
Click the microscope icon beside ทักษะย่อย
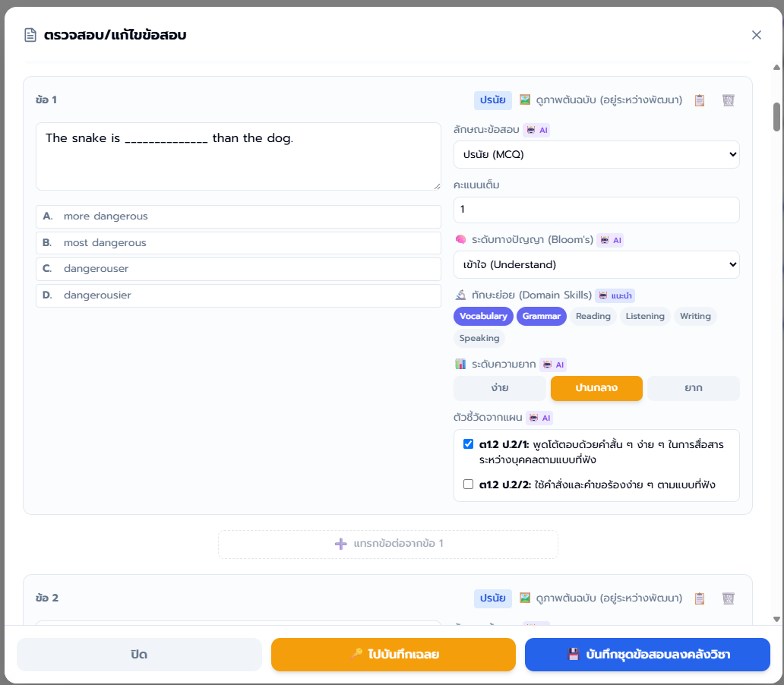tap(460, 295)
